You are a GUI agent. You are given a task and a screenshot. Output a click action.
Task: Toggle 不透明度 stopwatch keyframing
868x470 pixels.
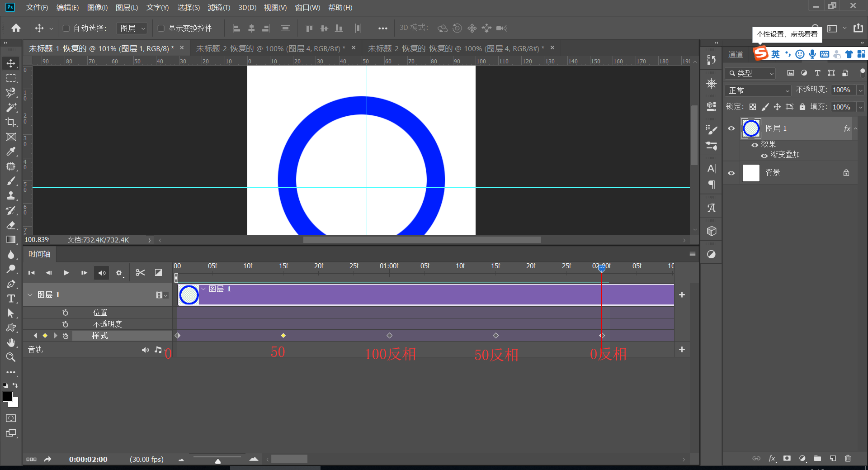[x=66, y=324]
